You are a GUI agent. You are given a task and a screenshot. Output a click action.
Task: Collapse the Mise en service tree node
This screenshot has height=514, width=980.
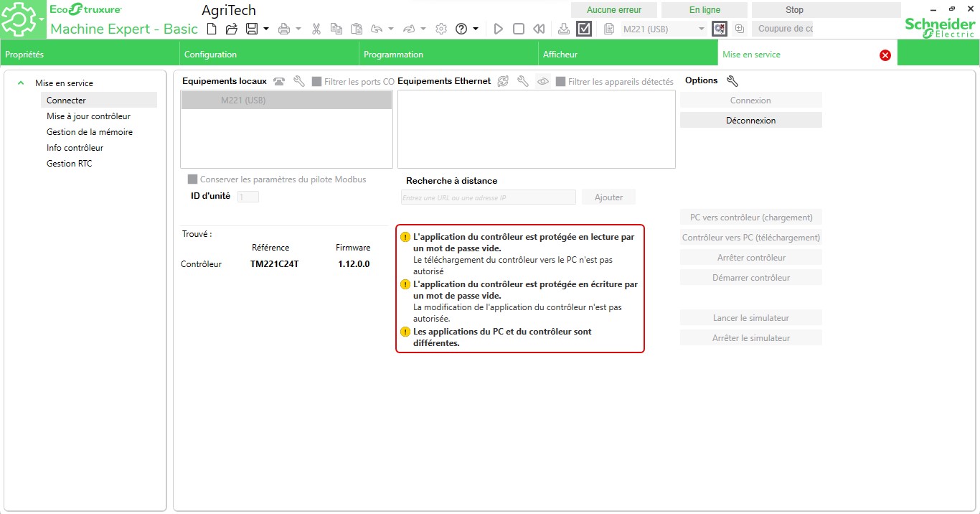(21, 83)
